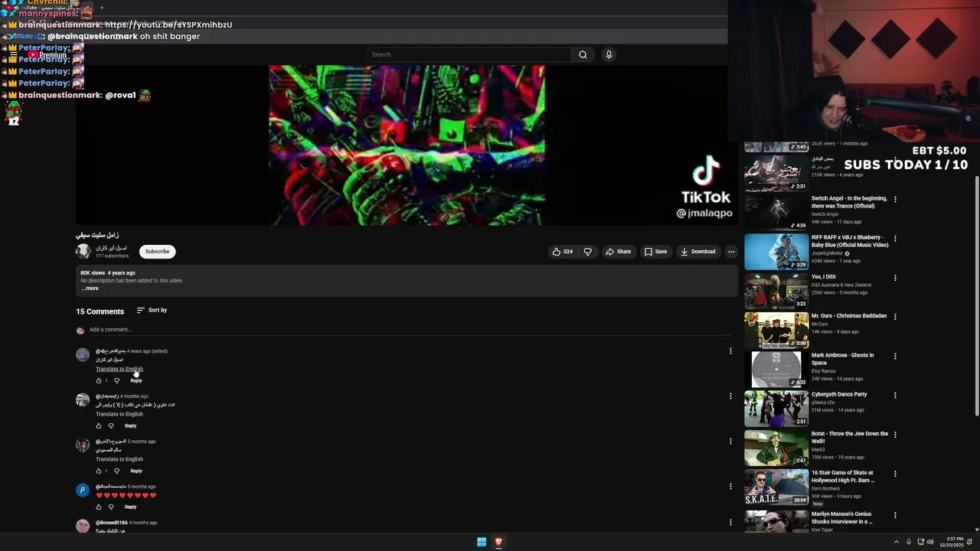Subscribe to the channel
This screenshot has height=551, width=980.
(x=157, y=252)
